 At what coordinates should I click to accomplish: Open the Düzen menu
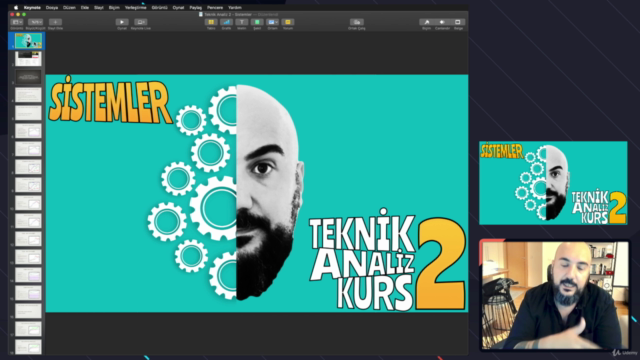click(x=69, y=7)
